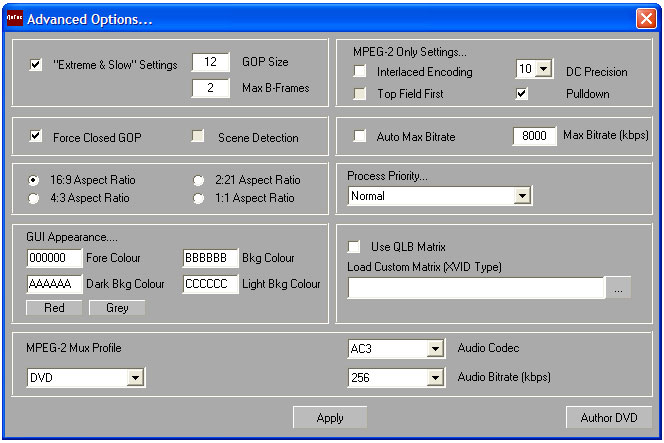Click the GOP Size input field
The image size is (664, 443).
(211, 62)
